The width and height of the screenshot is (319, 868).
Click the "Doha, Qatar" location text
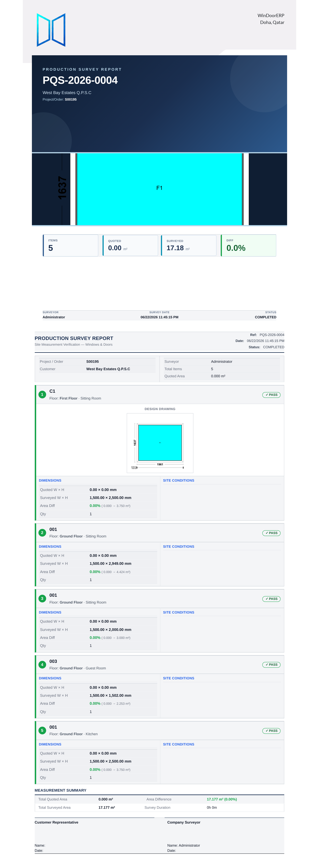pos(272,23)
